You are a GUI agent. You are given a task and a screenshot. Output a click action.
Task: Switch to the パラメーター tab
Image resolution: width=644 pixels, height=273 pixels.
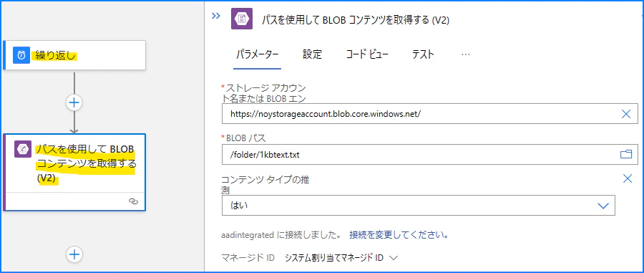tap(257, 54)
